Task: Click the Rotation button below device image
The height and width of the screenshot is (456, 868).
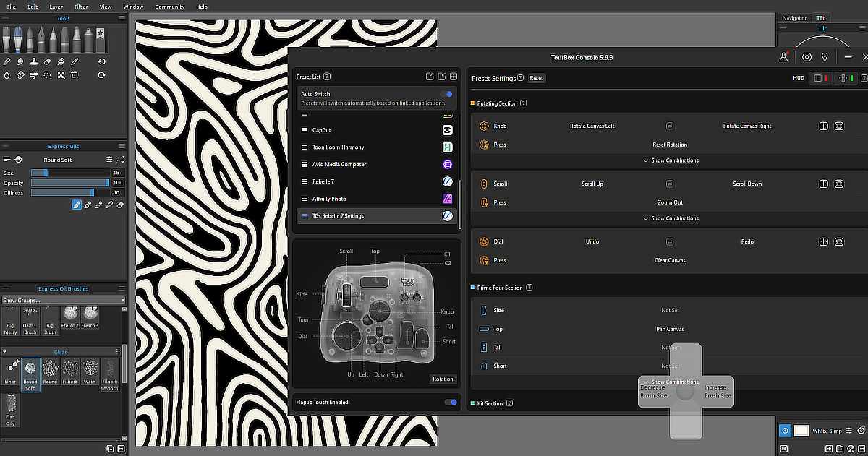Action: pyautogui.click(x=443, y=379)
